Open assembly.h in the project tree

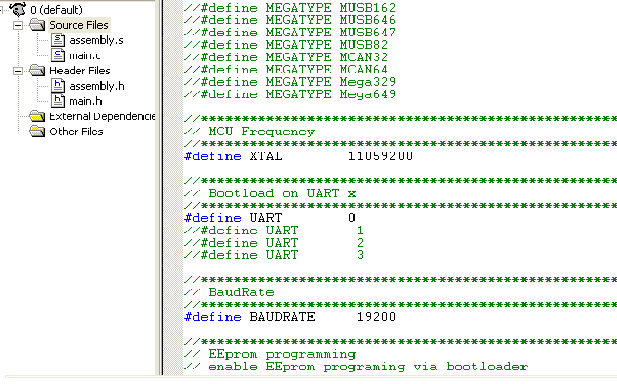pos(97,86)
